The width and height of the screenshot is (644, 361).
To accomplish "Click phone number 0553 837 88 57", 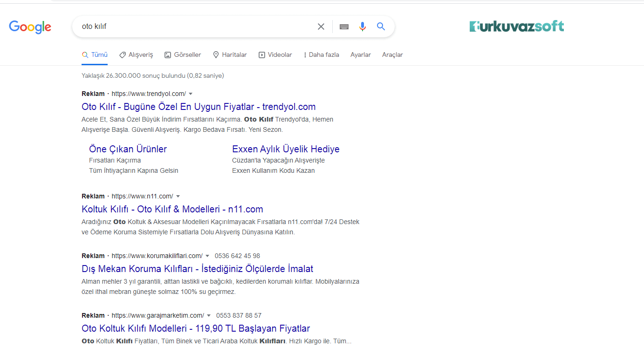I will click(x=239, y=315).
